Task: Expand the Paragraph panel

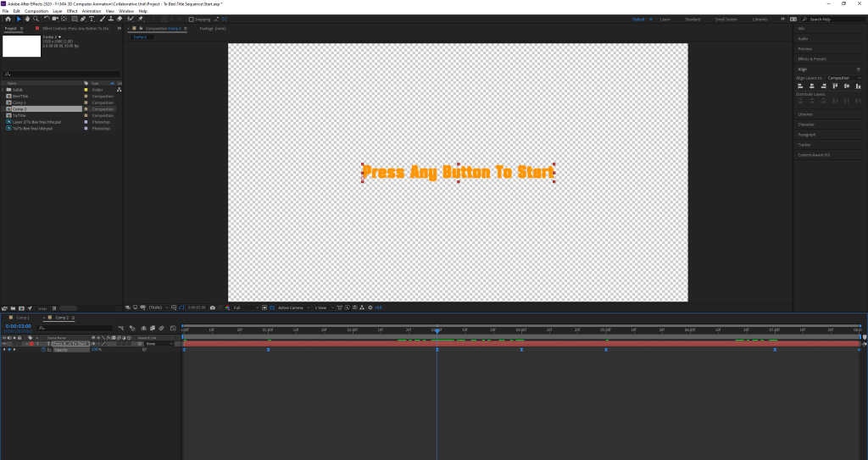Action: click(x=807, y=135)
